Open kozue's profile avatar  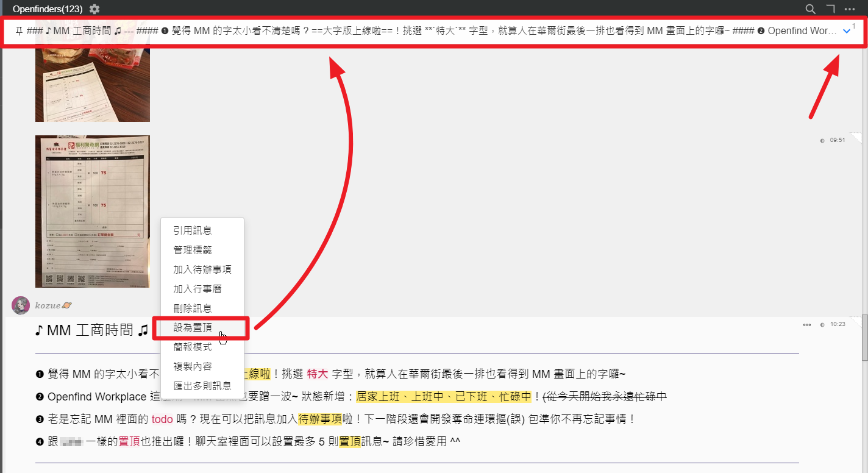coord(20,305)
